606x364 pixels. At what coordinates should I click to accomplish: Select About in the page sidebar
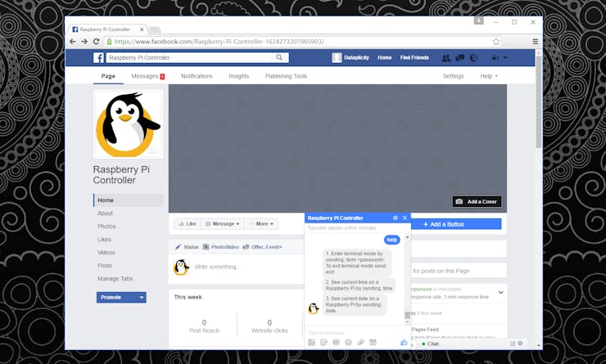point(105,213)
